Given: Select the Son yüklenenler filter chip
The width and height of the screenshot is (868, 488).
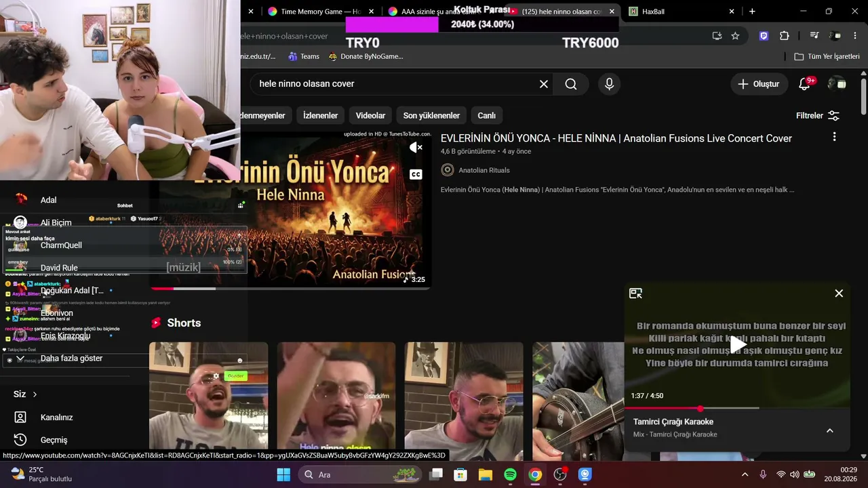Looking at the screenshot, I should [x=431, y=115].
